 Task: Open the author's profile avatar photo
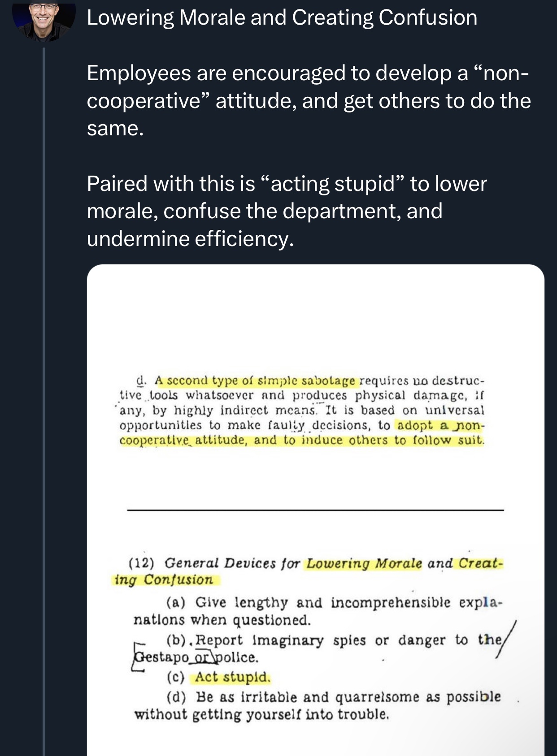tap(44, 21)
